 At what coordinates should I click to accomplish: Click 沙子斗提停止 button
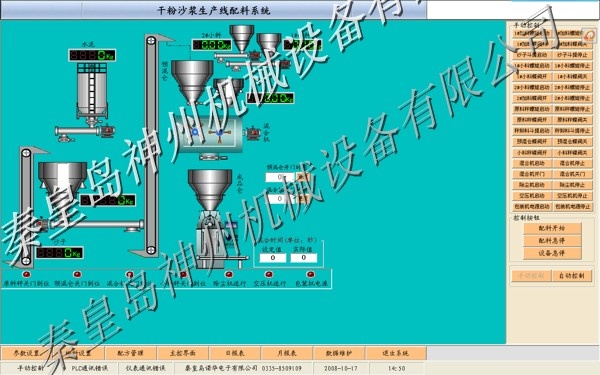point(572,55)
